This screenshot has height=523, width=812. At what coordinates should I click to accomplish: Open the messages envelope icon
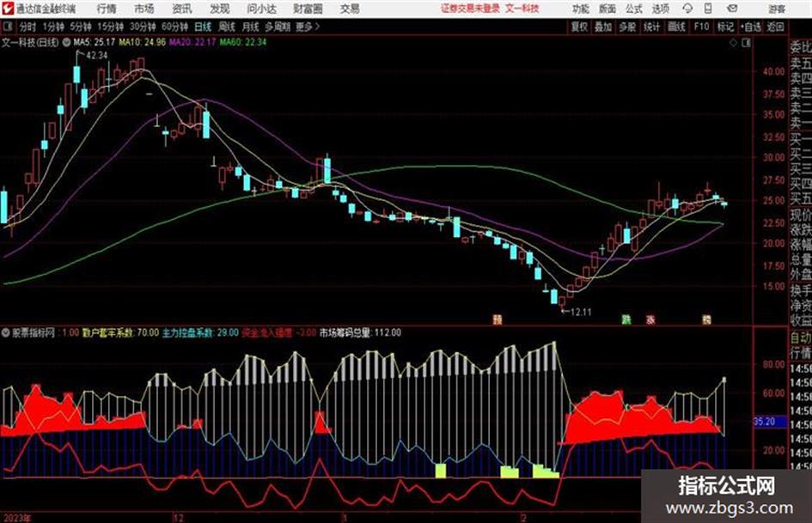pyautogui.click(x=732, y=9)
